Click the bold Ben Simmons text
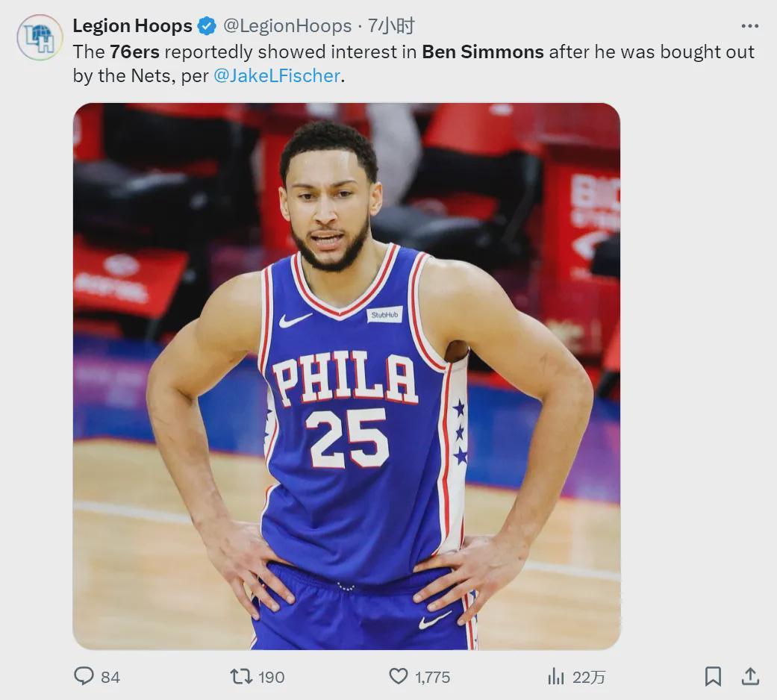The width and height of the screenshot is (777, 700). coord(482,51)
